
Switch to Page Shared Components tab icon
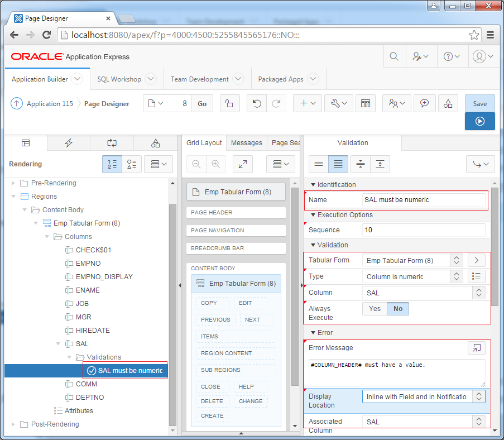[155, 143]
